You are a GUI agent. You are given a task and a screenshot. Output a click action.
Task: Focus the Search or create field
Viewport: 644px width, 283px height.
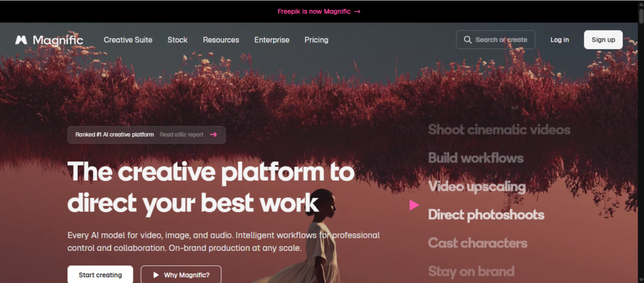[496, 40]
